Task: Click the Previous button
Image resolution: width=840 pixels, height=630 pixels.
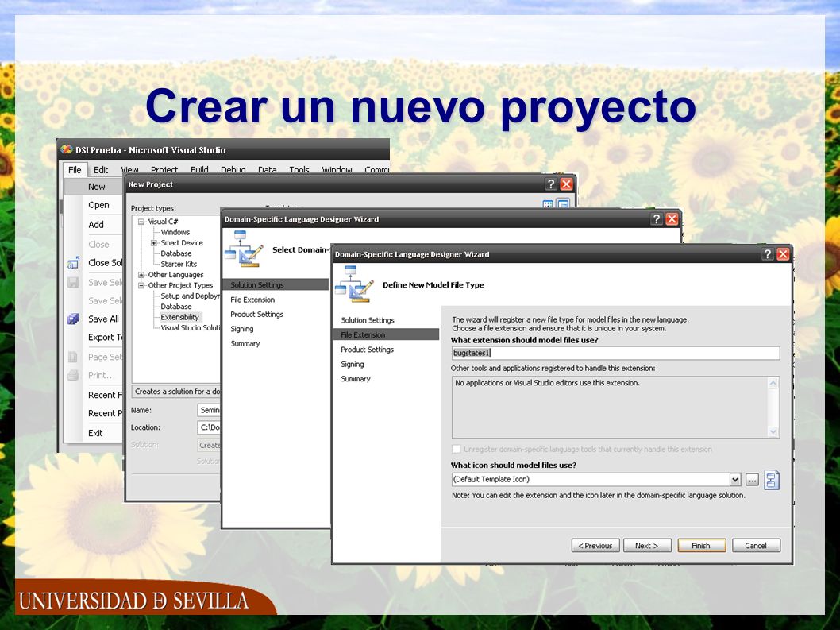Action: [x=595, y=545]
